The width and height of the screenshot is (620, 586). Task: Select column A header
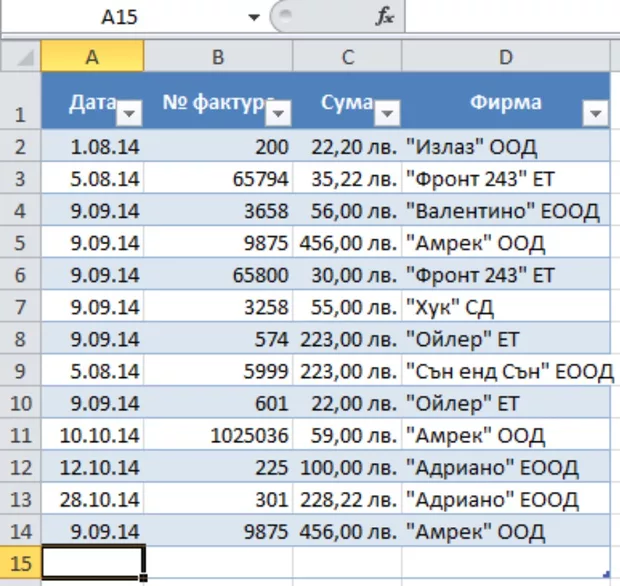click(x=92, y=57)
